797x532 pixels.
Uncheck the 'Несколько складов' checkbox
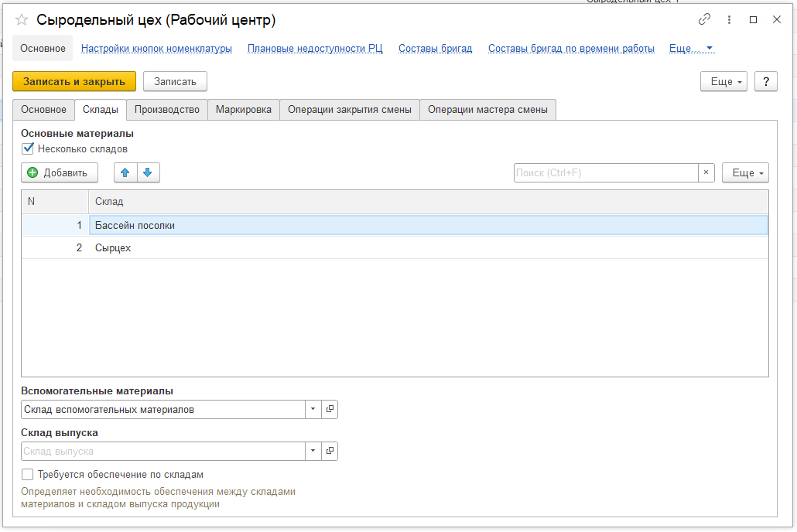point(29,148)
